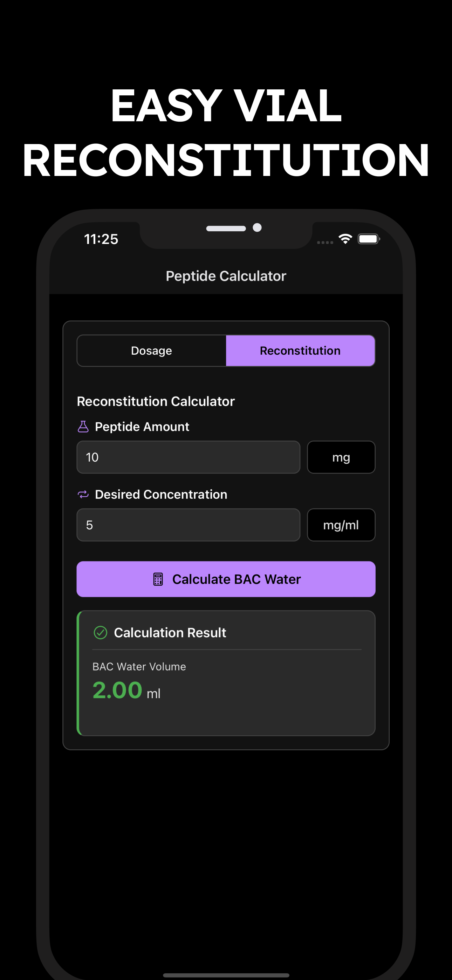Click Calculate BAC Water button
Screen dimensions: 452x980
click(226, 579)
